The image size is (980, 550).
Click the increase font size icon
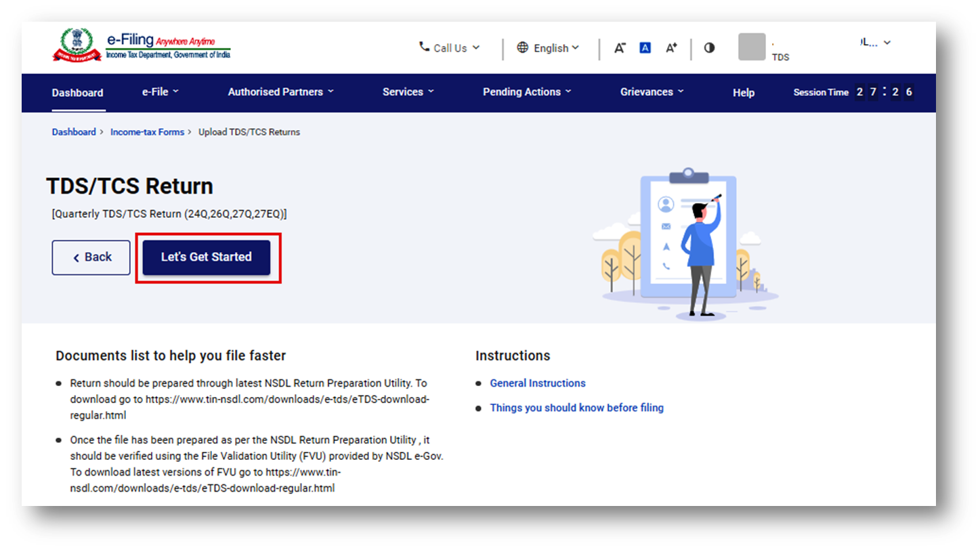click(671, 48)
